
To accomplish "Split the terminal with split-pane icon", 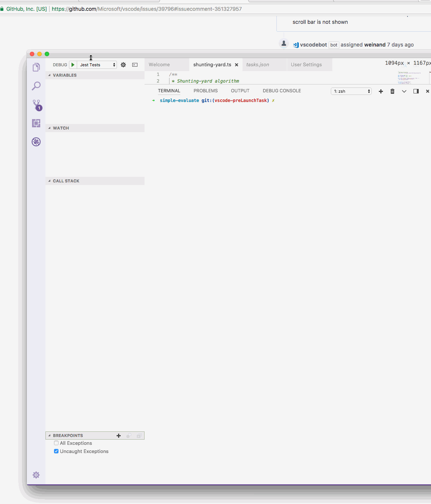I will point(416,91).
